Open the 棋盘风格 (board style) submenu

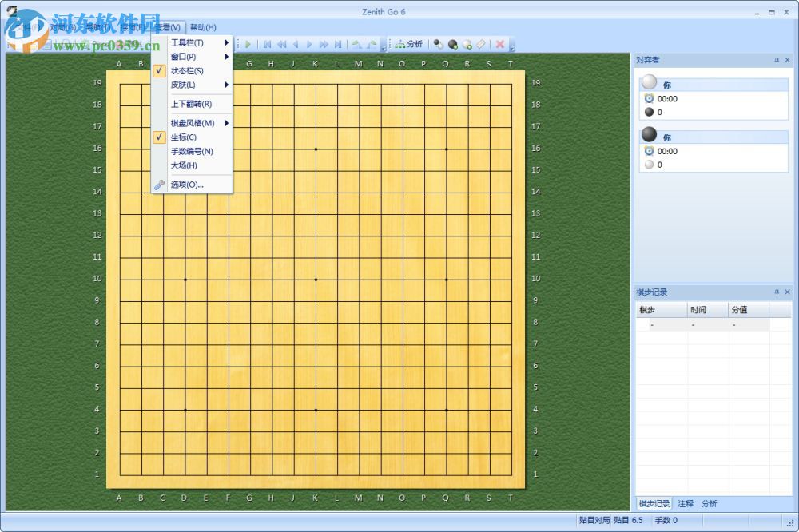coord(191,122)
